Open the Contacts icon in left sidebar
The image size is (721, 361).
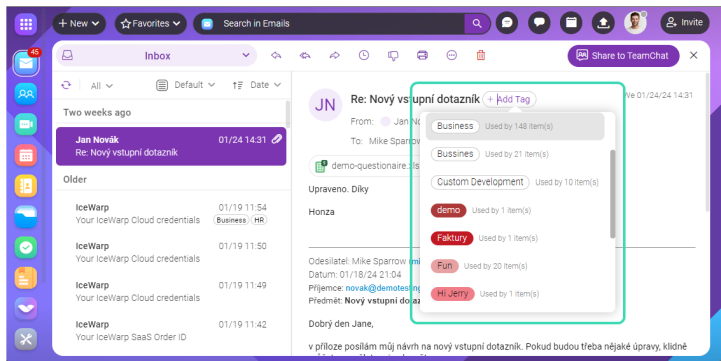click(x=26, y=94)
